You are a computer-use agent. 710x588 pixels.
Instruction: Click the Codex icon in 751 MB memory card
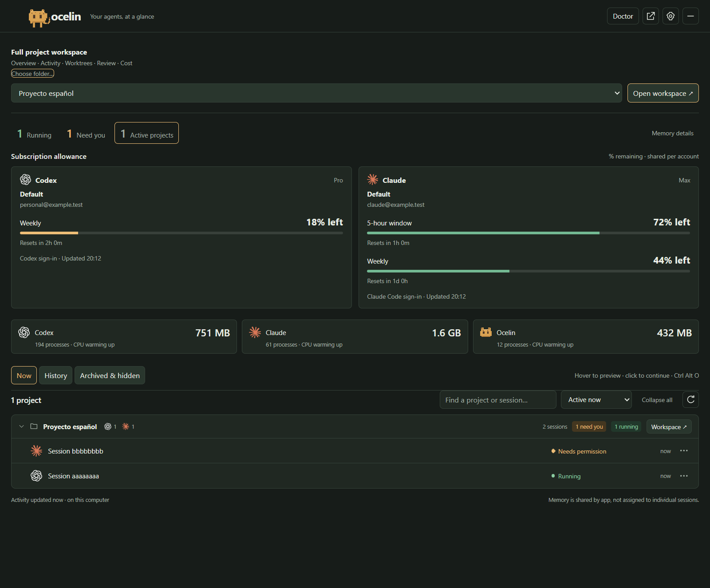tap(24, 332)
